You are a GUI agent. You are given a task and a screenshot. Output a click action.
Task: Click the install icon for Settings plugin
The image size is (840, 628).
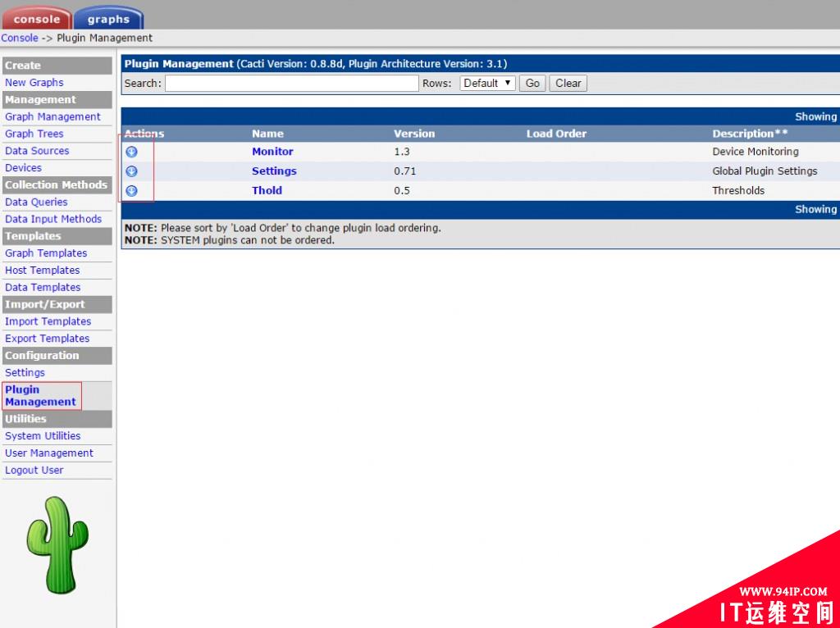(x=132, y=171)
